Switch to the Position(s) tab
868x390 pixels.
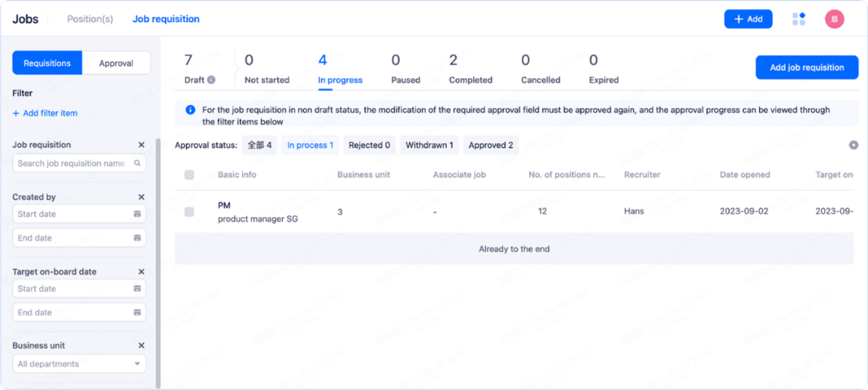90,19
